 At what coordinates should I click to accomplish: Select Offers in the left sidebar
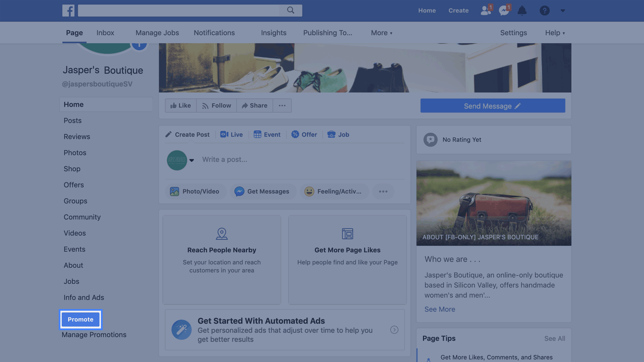click(x=74, y=185)
